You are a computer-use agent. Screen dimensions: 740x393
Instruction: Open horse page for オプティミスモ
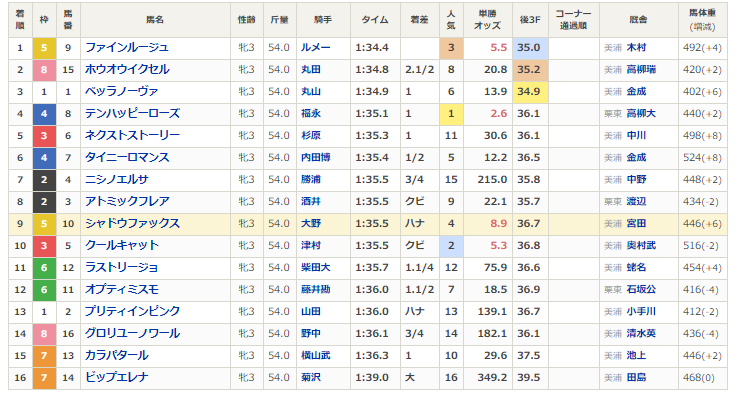(122, 290)
